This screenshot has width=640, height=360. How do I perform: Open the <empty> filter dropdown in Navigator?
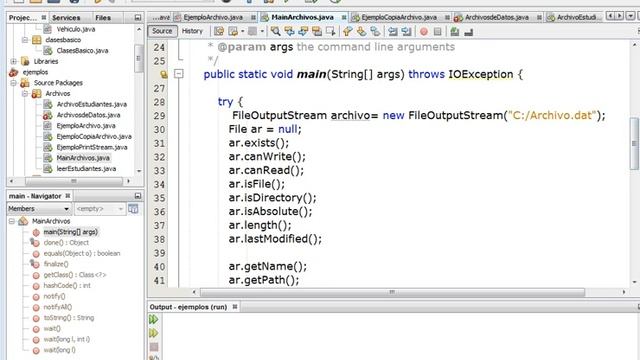(x=100, y=209)
